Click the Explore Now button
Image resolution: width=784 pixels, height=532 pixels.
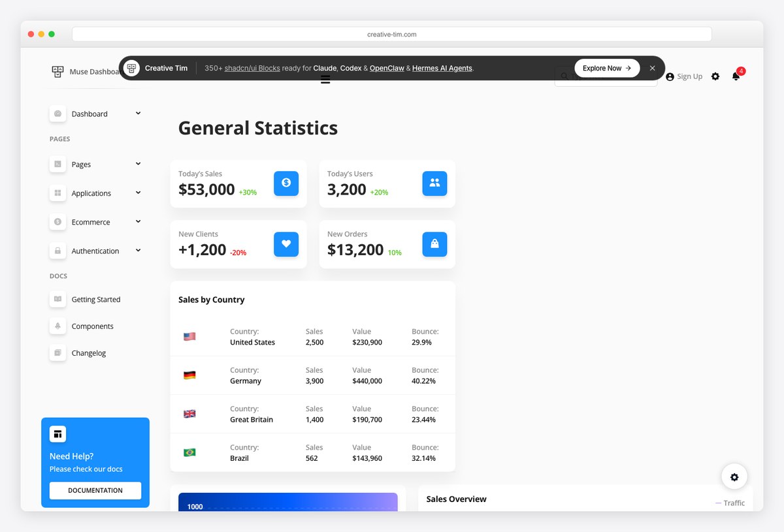[607, 68]
